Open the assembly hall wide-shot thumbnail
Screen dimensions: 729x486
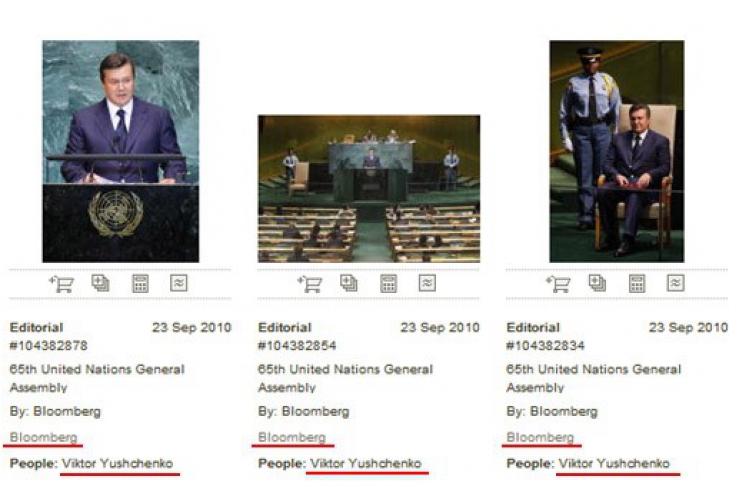[x=369, y=189]
